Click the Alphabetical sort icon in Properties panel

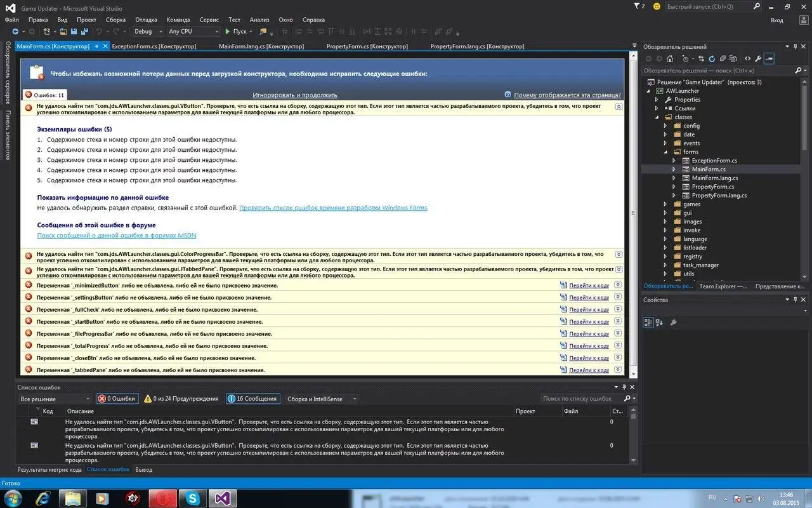659,323
